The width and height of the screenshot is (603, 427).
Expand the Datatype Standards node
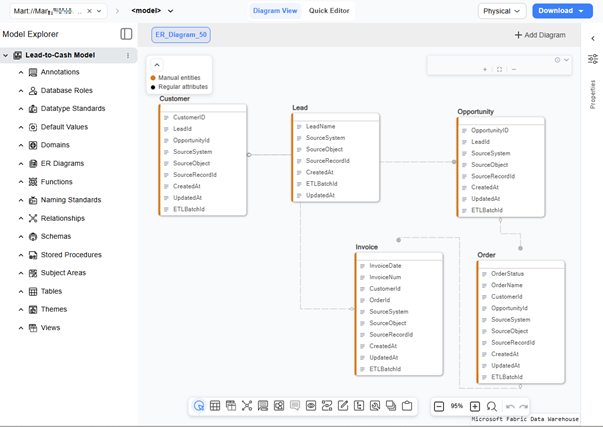coord(21,109)
